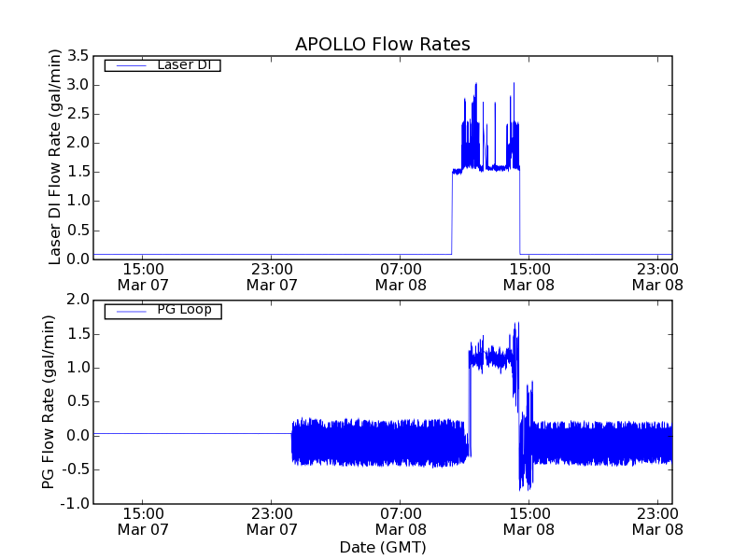This screenshot has height=560, width=747.
Task: Click the 2.0 tick on Laser DI axis
Action: pos(78,143)
